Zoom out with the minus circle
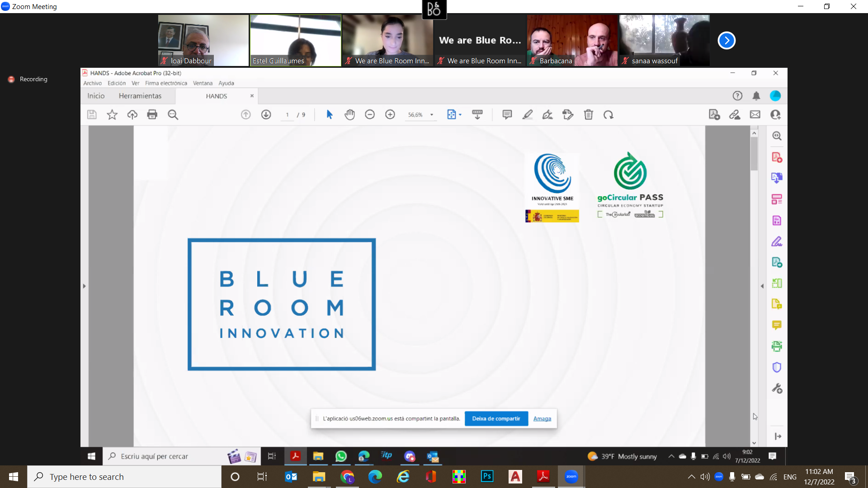The height and width of the screenshot is (488, 868). (370, 115)
